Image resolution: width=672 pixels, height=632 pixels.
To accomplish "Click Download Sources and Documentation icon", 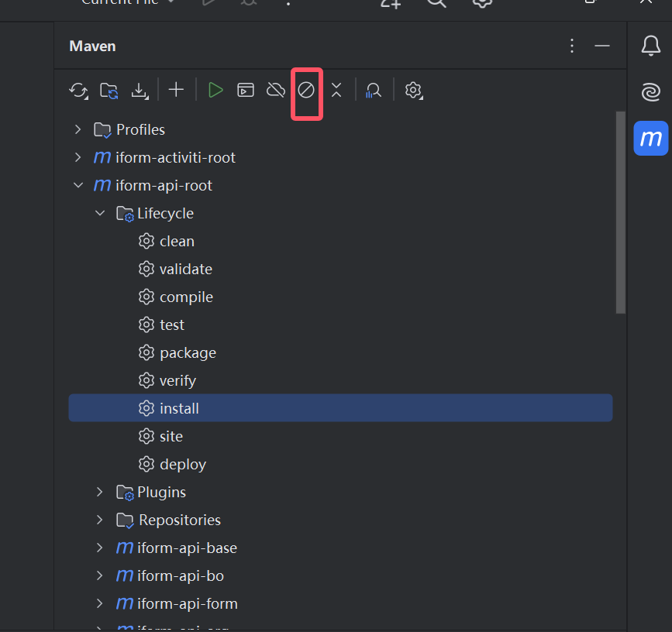I will coord(140,91).
